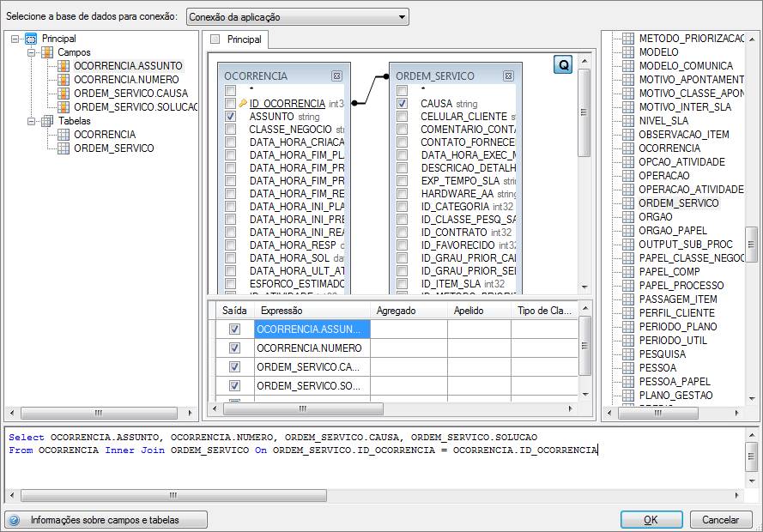Collapse the Tabelas tree node
Image resolution: width=763 pixels, height=532 pixels.
[31, 121]
